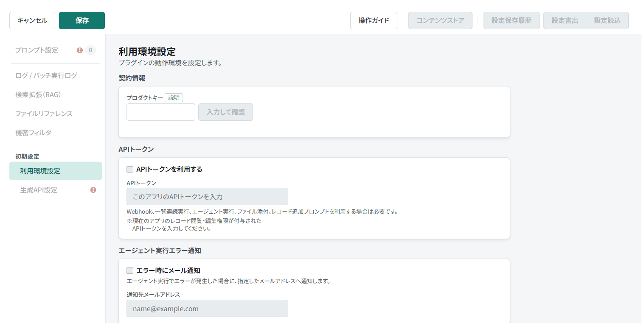The image size is (644, 323).
Task: Click the コンテンツストア button
Action: coord(440,20)
